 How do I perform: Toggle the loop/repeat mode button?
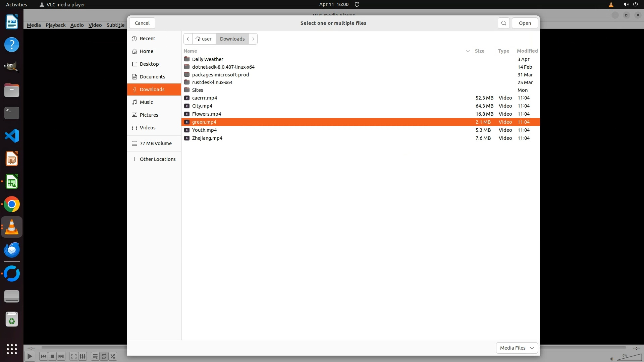coord(104,356)
